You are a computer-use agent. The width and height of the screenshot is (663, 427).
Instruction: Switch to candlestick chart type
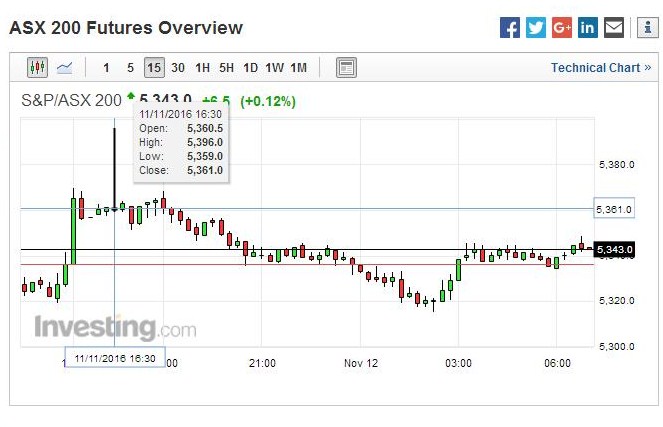tap(37, 68)
